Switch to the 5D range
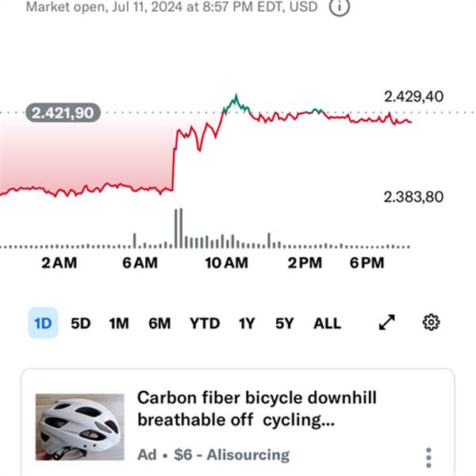This screenshot has width=476, height=476. pyautogui.click(x=81, y=324)
